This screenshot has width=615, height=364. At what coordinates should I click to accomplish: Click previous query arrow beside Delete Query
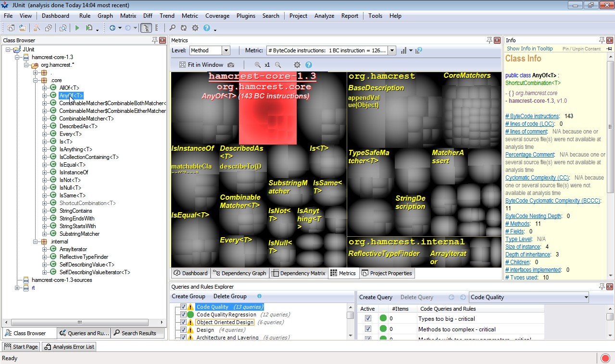pyautogui.click(x=452, y=297)
